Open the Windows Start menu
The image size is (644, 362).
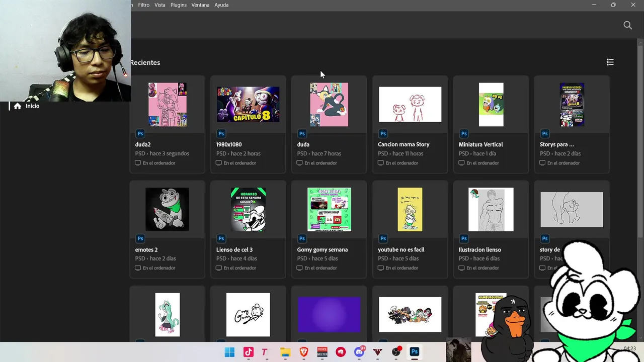coord(229,352)
